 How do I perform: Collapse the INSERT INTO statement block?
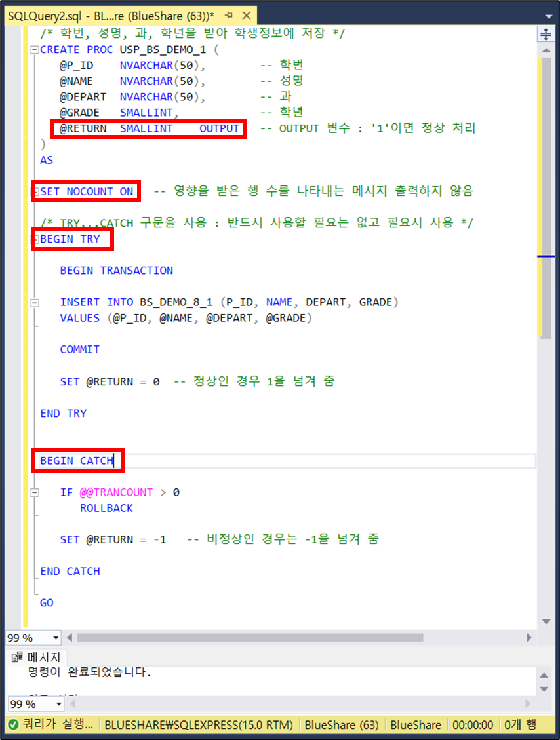pos(35,303)
